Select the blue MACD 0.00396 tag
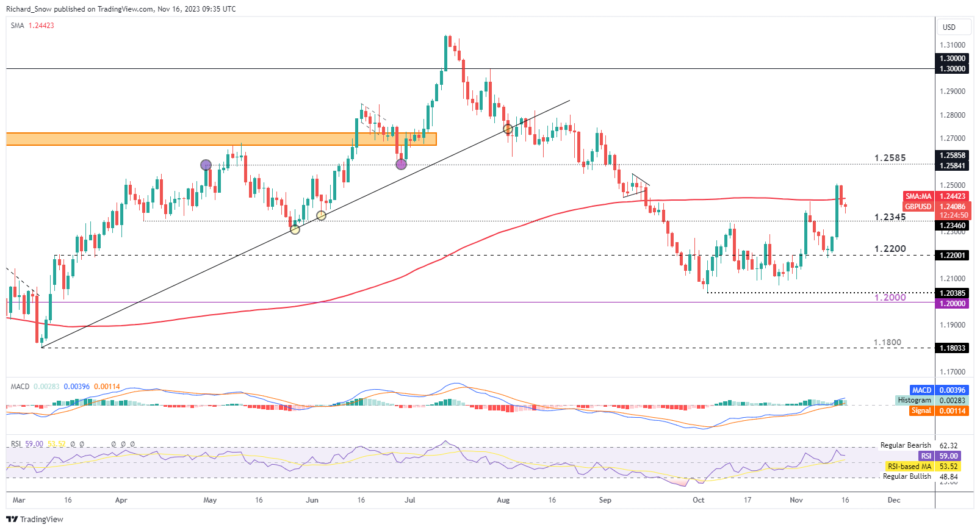The image size is (980, 530). 939,390
